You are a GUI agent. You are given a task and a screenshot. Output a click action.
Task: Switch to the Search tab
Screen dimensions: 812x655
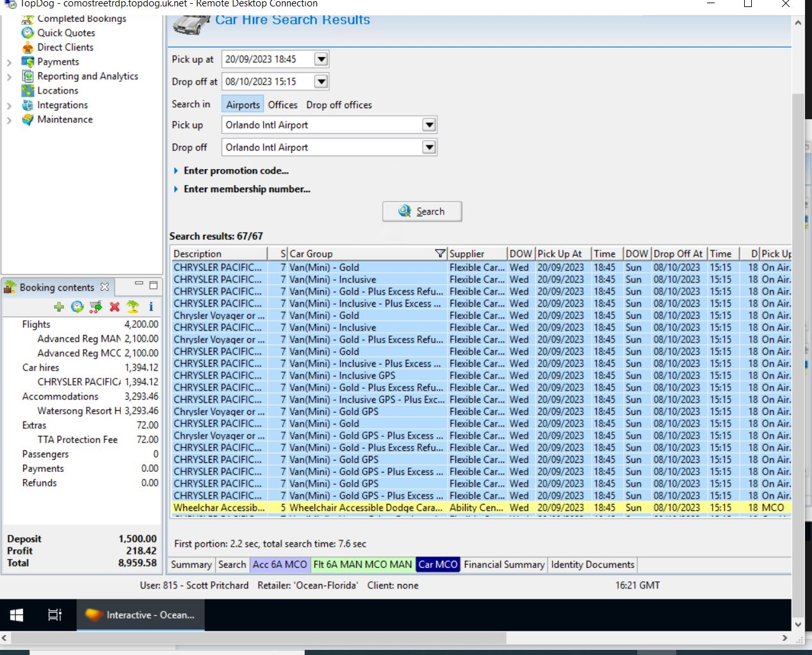(232, 565)
